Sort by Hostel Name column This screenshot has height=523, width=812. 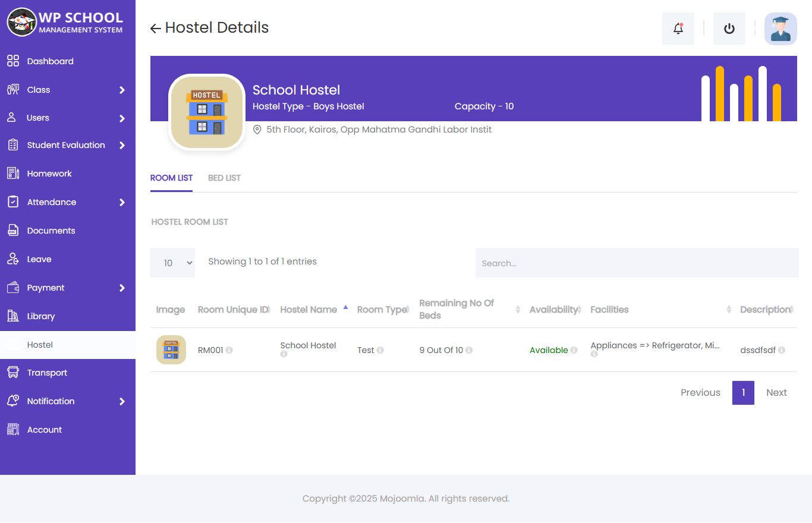click(313, 309)
